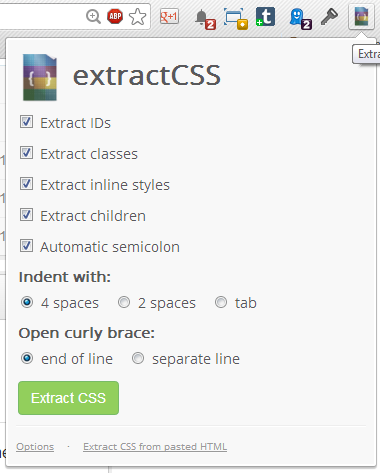Click the zoom magnifier icon in address bar
The width and height of the screenshot is (380, 473).
pos(93,16)
